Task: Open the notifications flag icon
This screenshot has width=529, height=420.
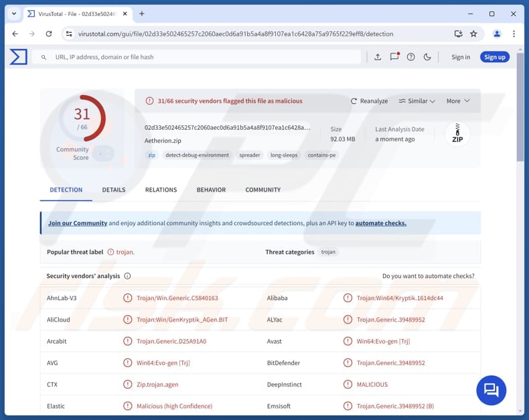Action: point(394,57)
